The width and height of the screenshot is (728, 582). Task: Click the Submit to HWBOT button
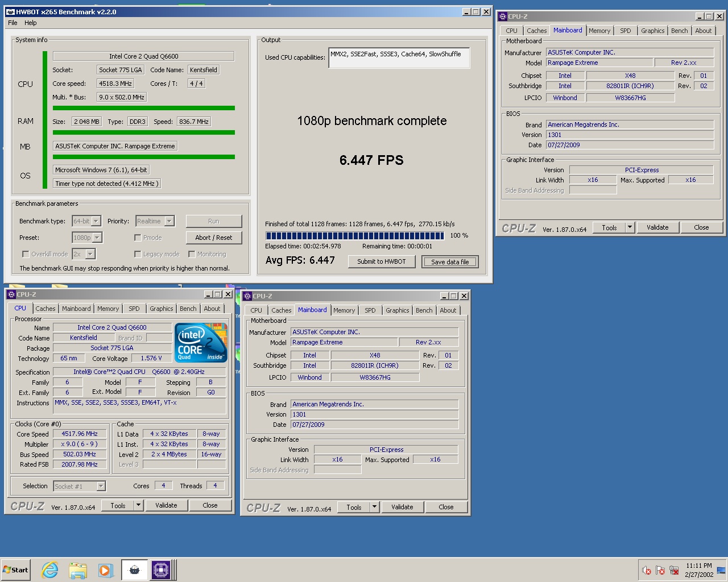pos(382,261)
